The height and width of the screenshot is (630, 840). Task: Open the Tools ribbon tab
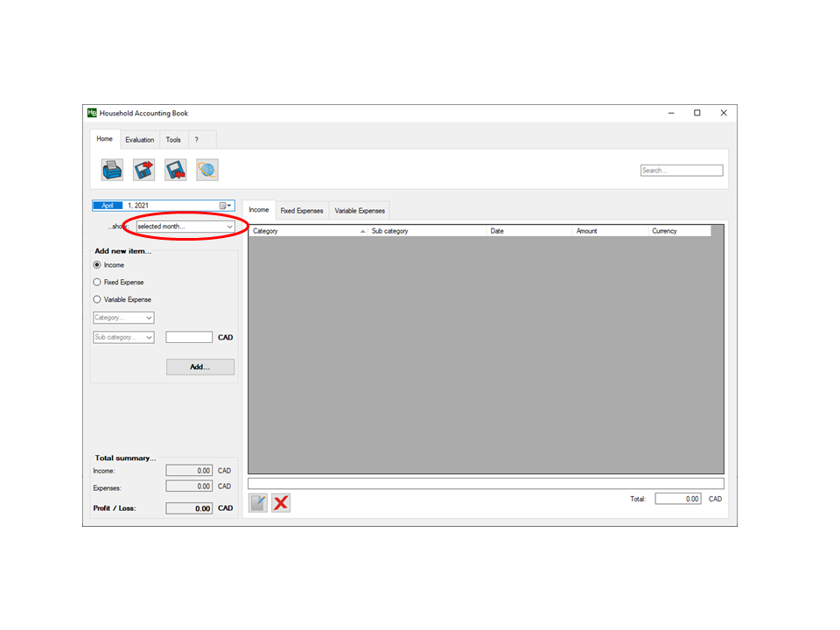click(173, 140)
